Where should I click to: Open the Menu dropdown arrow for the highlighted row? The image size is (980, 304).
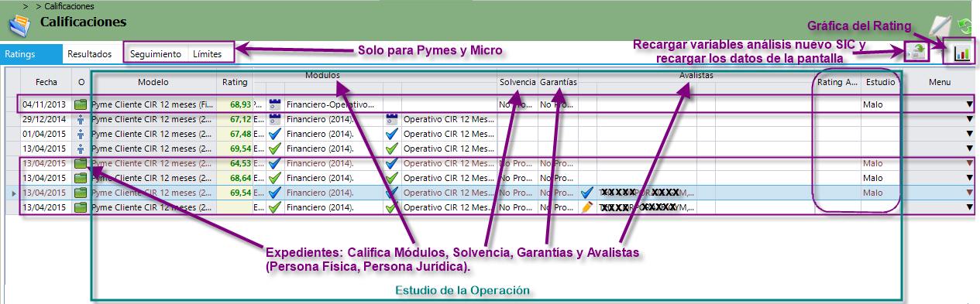point(969,193)
